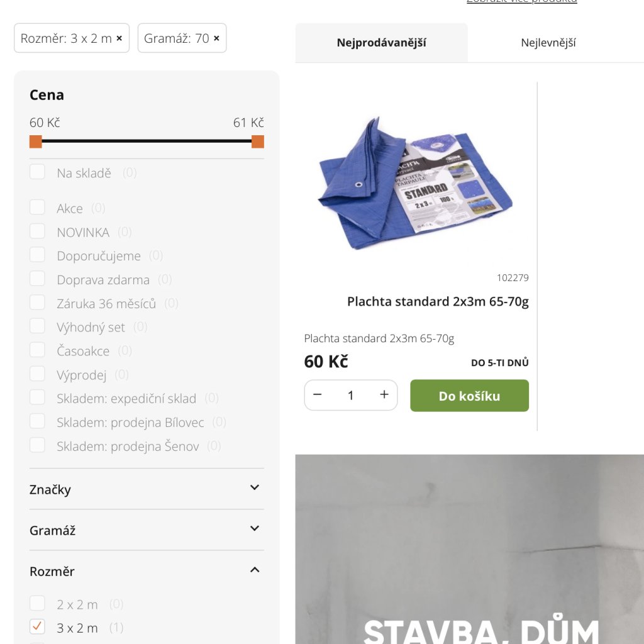644x644 pixels.
Task: Remove the Gramáž 70 filter chip
Action: pos(216,38)
